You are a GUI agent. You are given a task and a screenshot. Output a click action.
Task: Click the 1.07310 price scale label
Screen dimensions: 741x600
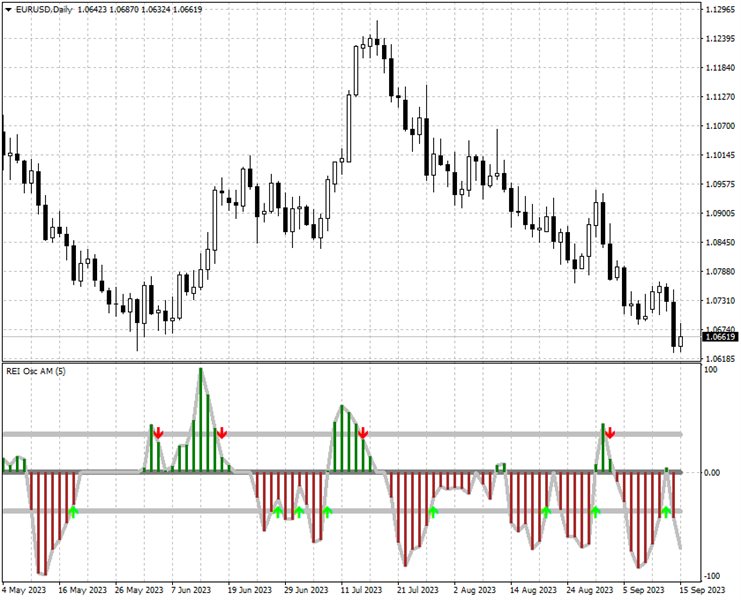pos(720,300)
